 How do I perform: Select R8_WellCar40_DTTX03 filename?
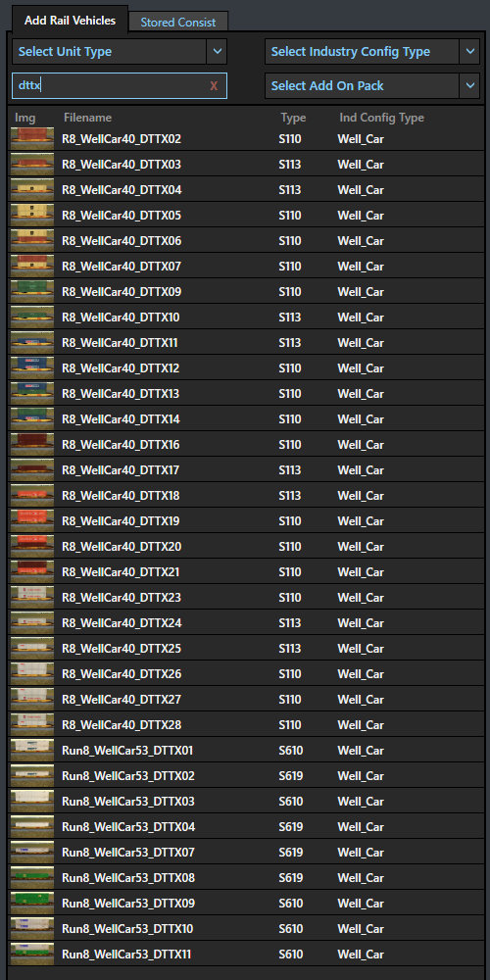tap(122, 165)
